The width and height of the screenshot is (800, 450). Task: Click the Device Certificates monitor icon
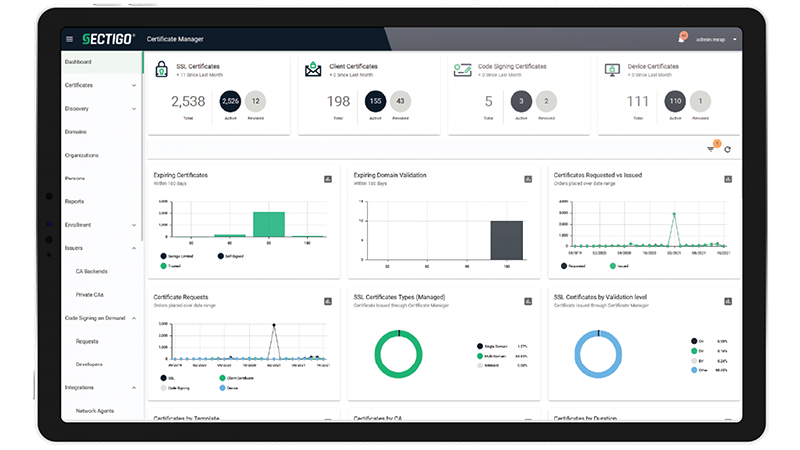[613, 68]
